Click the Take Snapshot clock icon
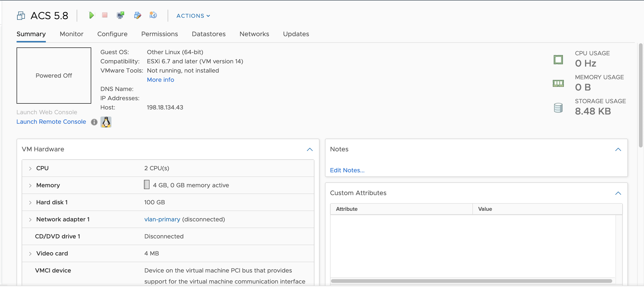Viewport: 644px width, 287px height. 153,15
